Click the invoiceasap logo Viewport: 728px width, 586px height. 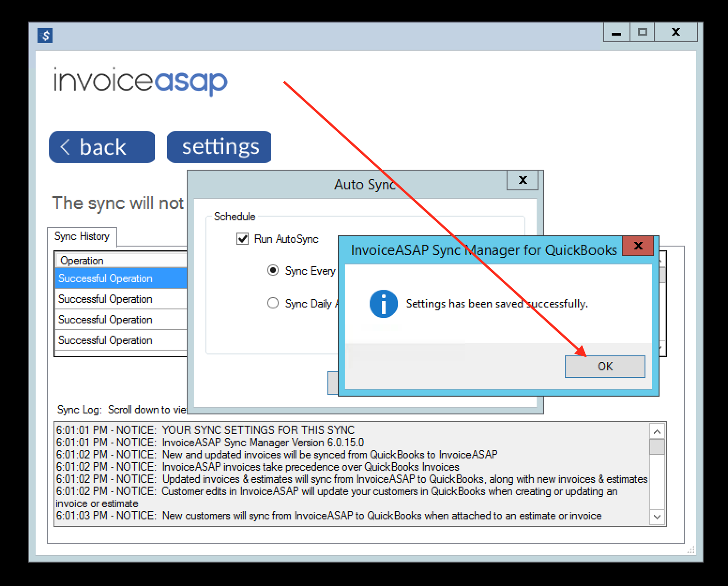[x=140, y=81]
